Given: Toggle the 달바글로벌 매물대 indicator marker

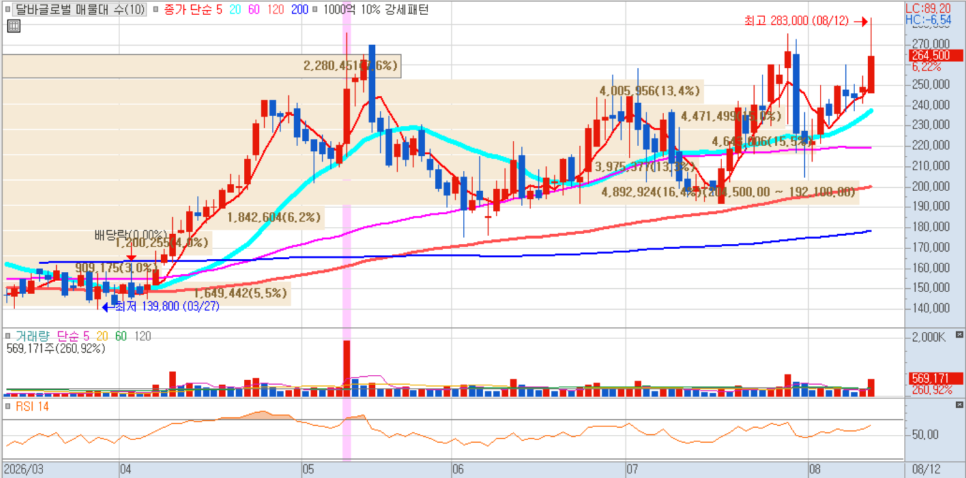Looking at the screenshot, I should pos(7,10).
